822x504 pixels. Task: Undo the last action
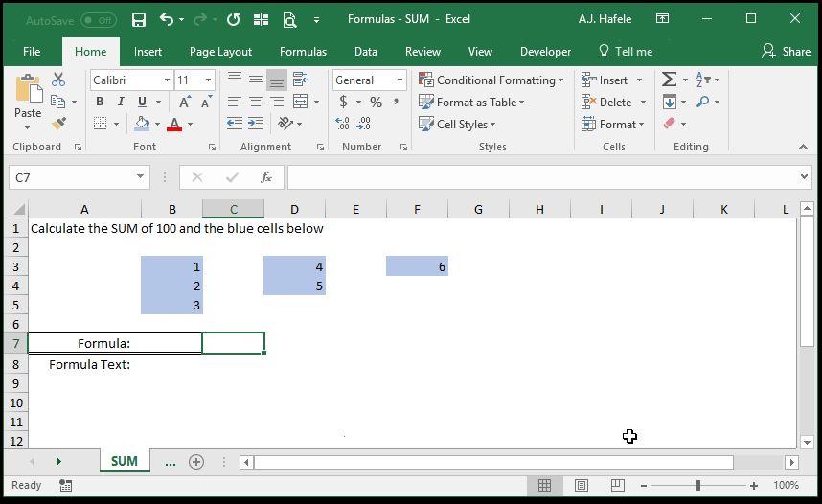click(167, 20)
